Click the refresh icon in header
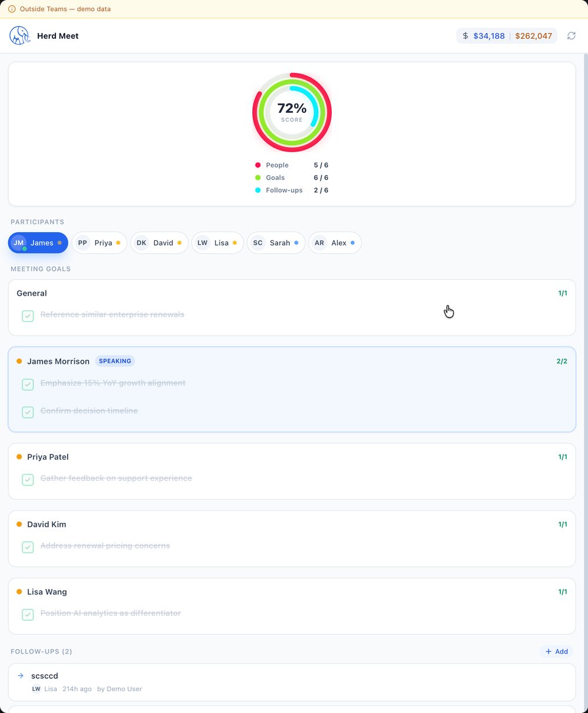The width and height of the screenshot is (588, 713). [571, 36]
